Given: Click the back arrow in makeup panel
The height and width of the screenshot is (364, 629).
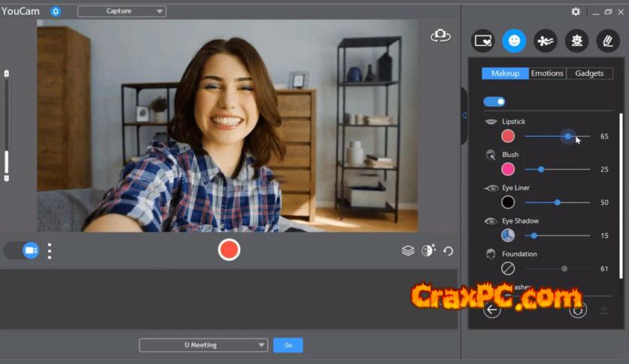Looking at the screenshot, I should pos(492,310).
